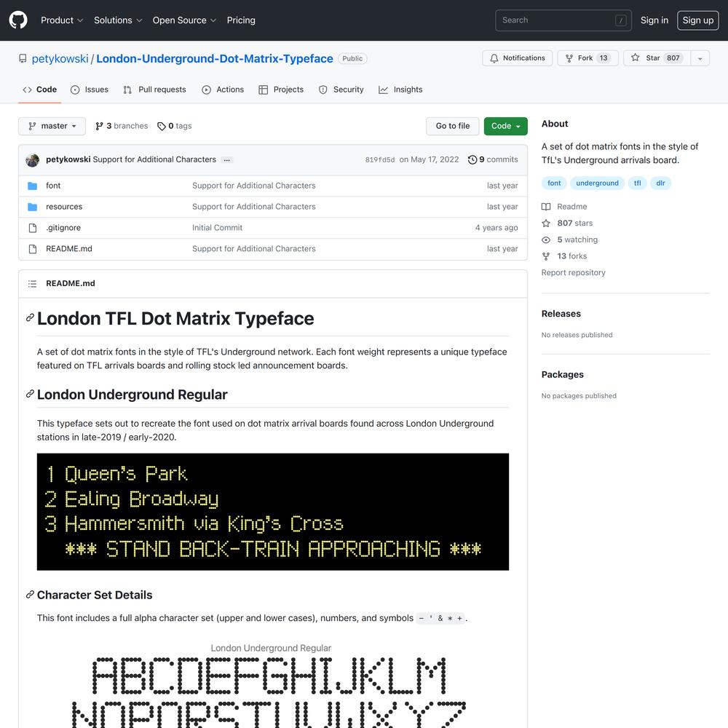Click anchor icon beside Character Set Details
This screenshot has height=728, width=728.
(30, 594)
